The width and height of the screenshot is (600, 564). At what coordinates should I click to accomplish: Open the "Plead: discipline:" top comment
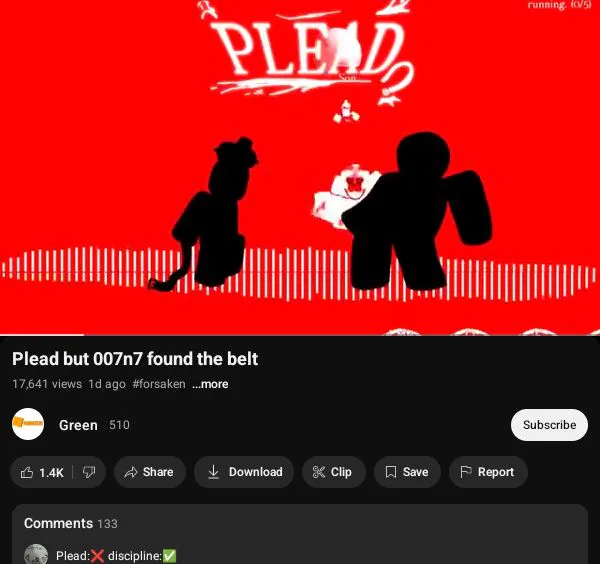[116, 556]
